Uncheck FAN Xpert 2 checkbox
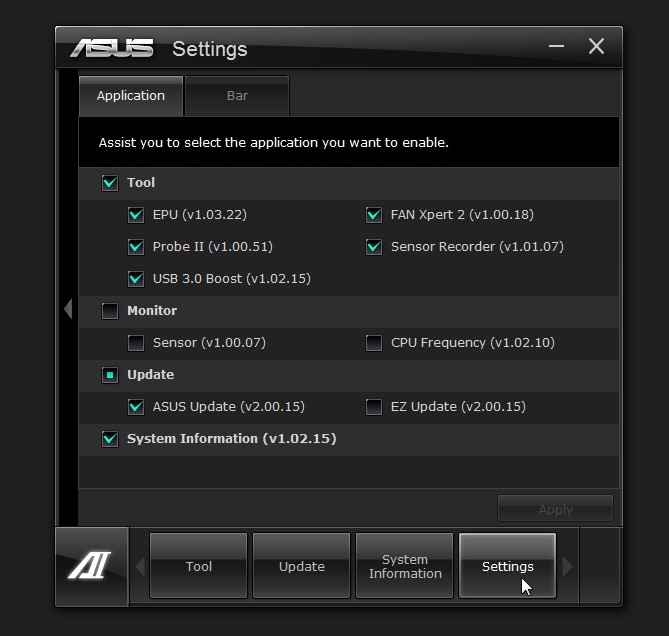Image resolution: width=669 pixels, height=636 pixels. pyautogui.click(x=374, y=215)
